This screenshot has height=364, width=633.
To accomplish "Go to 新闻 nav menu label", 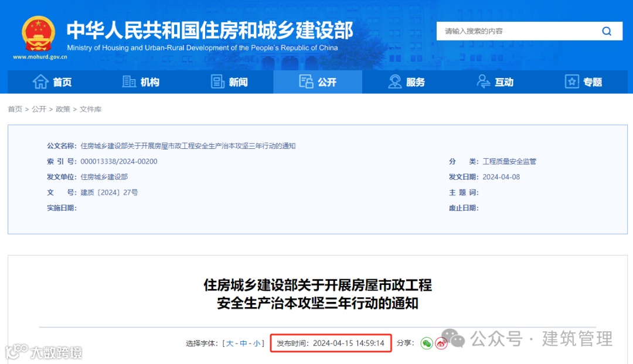I will (238, 82).
